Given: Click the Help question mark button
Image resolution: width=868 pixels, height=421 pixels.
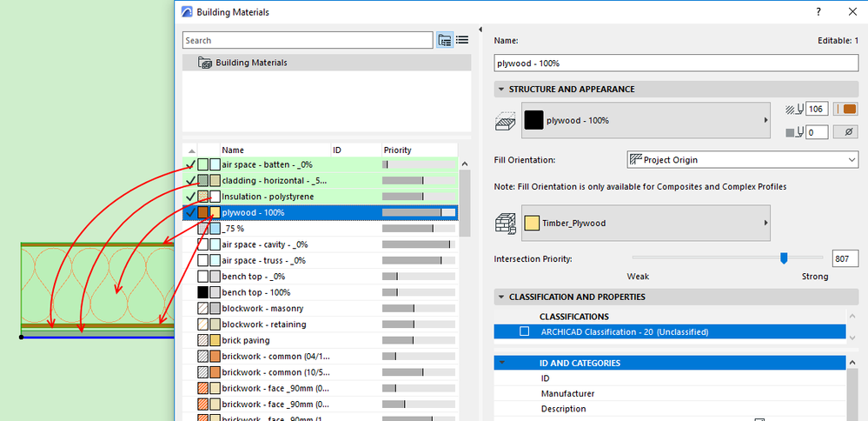Looking at the screenshot, I should coord(818,11).
